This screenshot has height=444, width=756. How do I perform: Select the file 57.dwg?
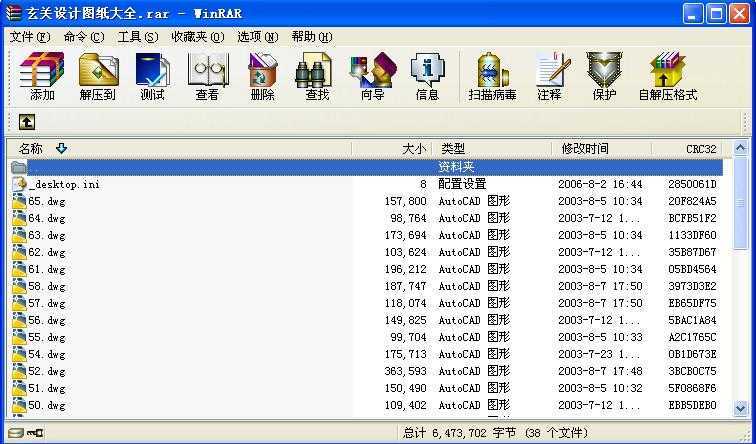pyautogui.click(x=47, y=303)
